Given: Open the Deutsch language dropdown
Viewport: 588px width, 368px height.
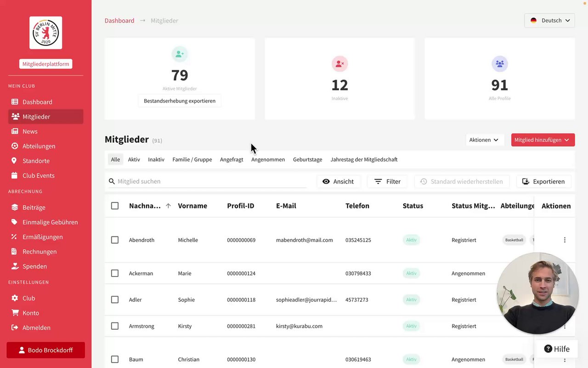Looking at the screenshot, I should pyautogui.click(x=549, y=20).
